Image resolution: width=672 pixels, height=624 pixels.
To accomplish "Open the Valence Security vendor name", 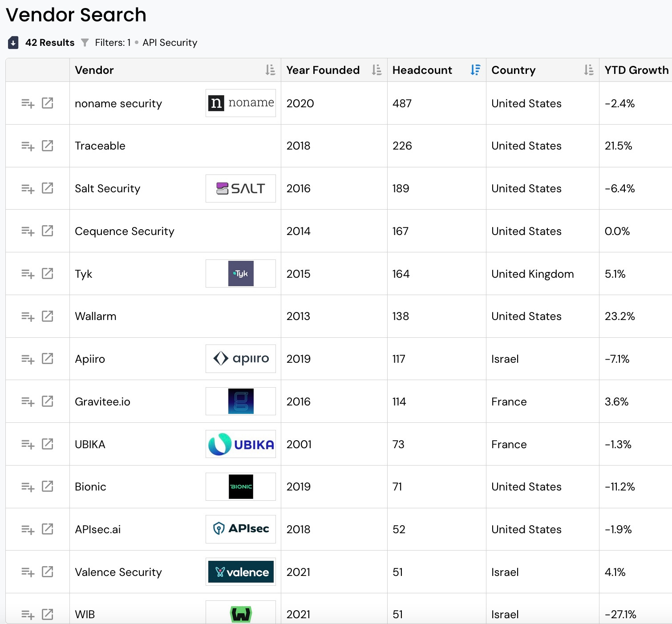I will click(x=118, y=572).
